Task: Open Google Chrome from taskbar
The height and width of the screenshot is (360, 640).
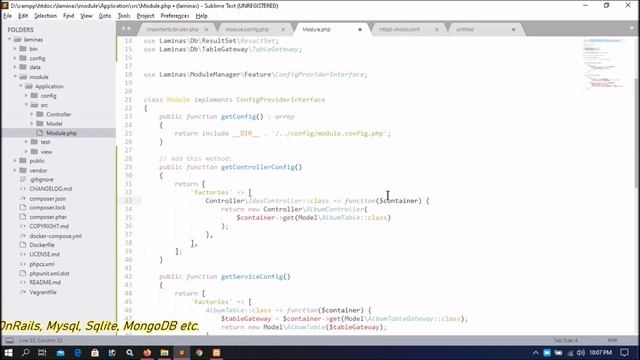Action: (x=199, y=353)
